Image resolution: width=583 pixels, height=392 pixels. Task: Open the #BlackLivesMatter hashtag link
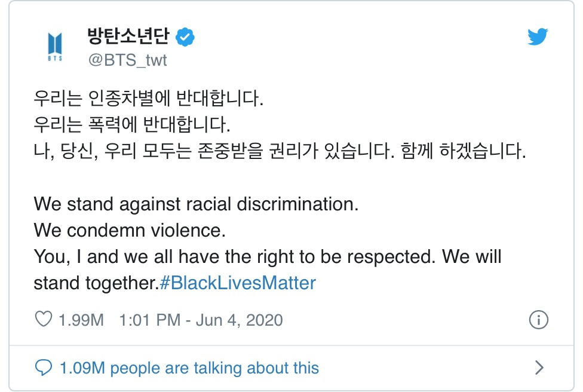238,283
